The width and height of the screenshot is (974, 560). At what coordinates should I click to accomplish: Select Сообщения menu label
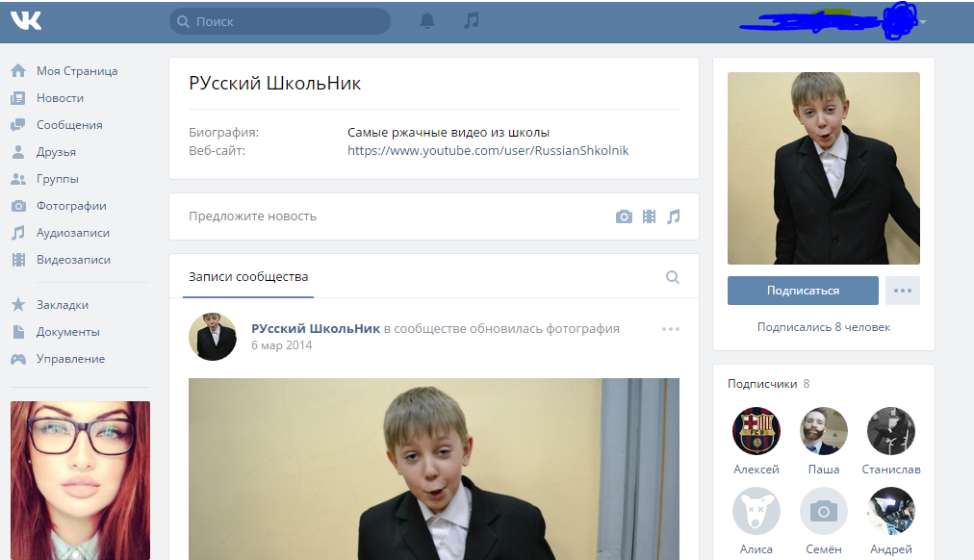click(69, 125)
